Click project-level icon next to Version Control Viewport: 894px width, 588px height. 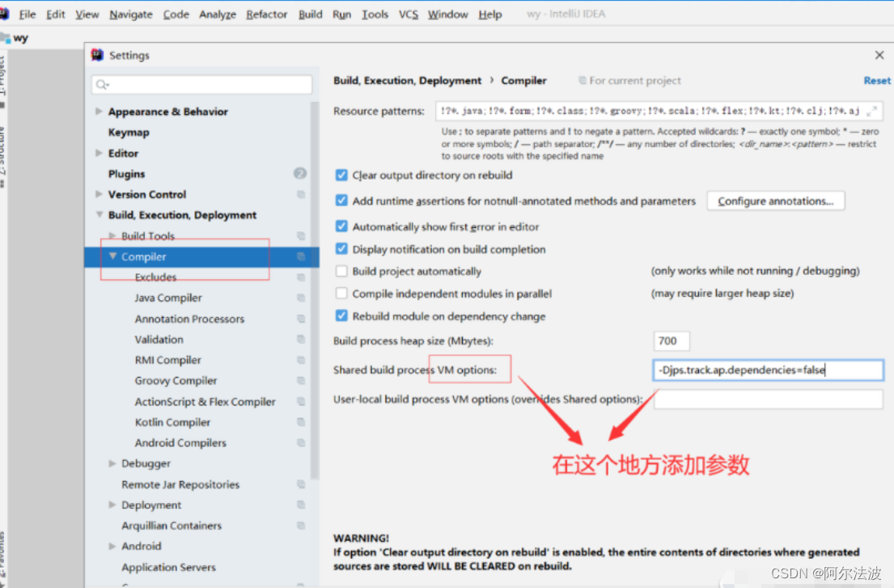301,194
